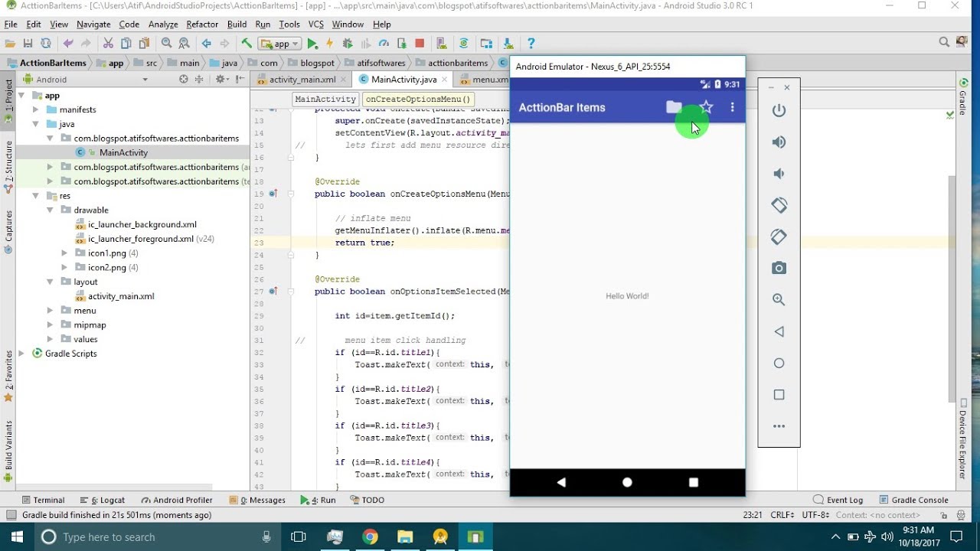Viewport: 980px width, 551px height.
Task: Expand the Gradle Scripts tree node
Action: [21, 354]
